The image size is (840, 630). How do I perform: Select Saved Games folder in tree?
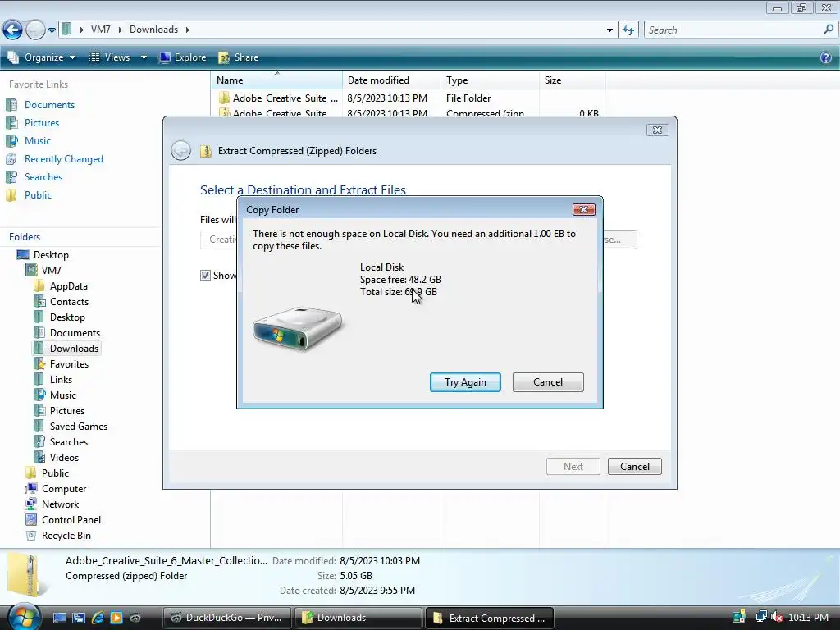coord(78,427)
